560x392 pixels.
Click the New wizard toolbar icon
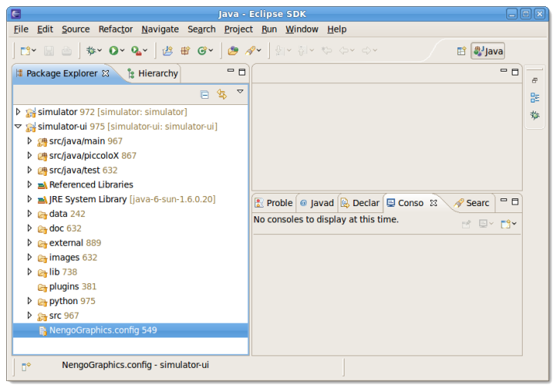pos(25,51)
